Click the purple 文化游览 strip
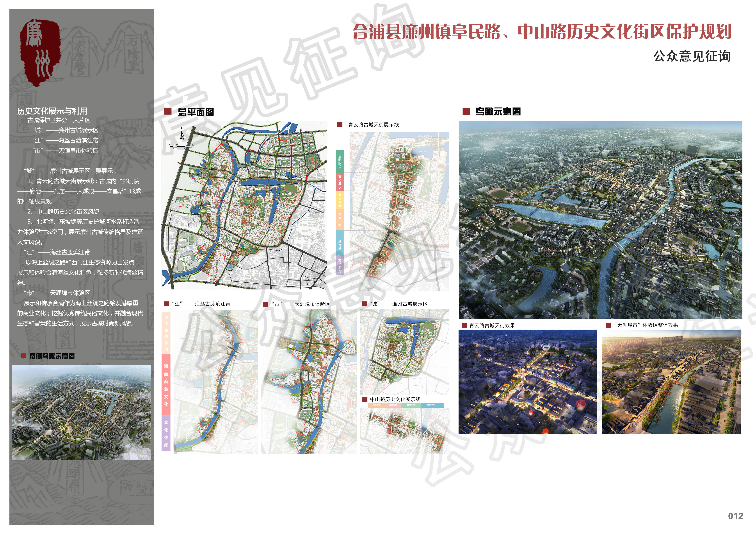Viewport: 756px width, 535px height. (340, 266)
